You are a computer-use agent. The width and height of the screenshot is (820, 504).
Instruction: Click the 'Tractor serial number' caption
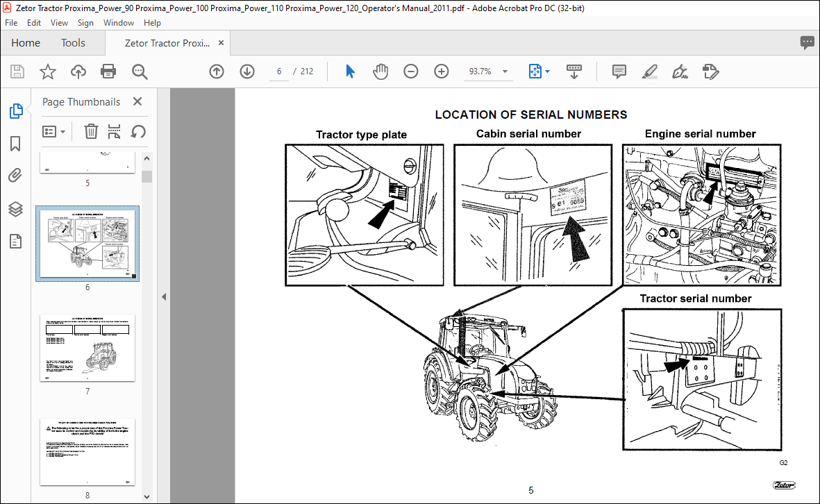tap(696, 299)
